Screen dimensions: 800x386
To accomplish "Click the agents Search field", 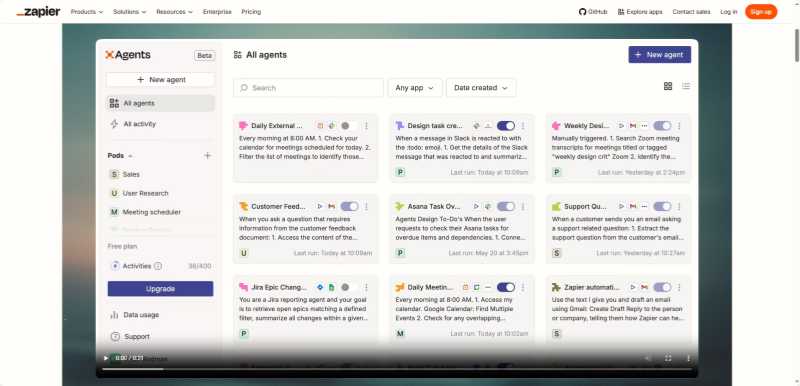I will coord(308,88).
